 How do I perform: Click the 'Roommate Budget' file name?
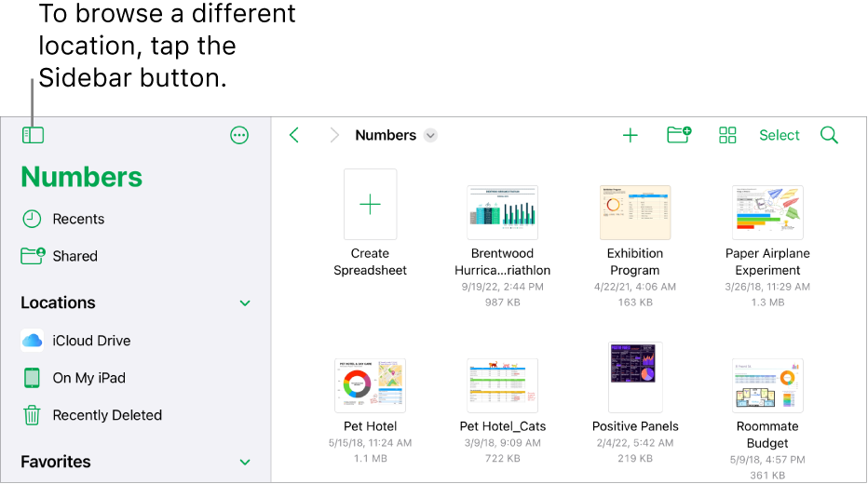[x=767, y=435]
